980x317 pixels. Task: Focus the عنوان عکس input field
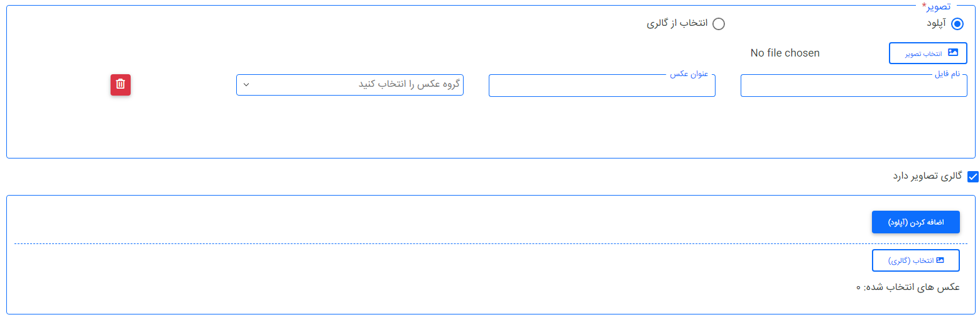602,86
